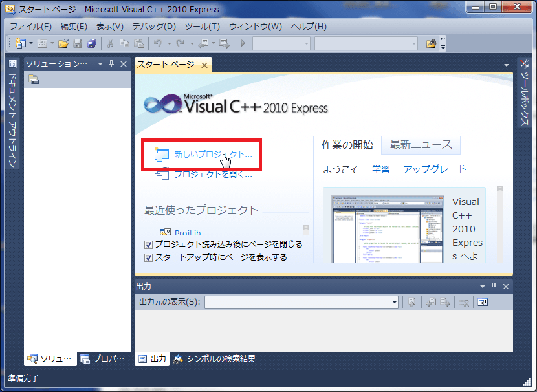Switch to the シンボルの検索結果 tab

point(215,359)
